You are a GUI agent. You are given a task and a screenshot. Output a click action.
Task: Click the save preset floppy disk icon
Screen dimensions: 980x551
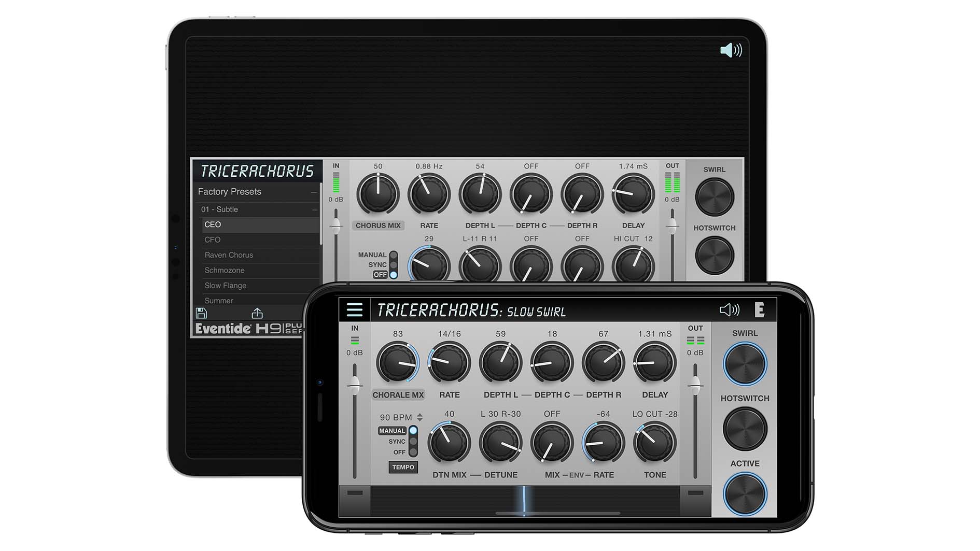pos(201,312)
